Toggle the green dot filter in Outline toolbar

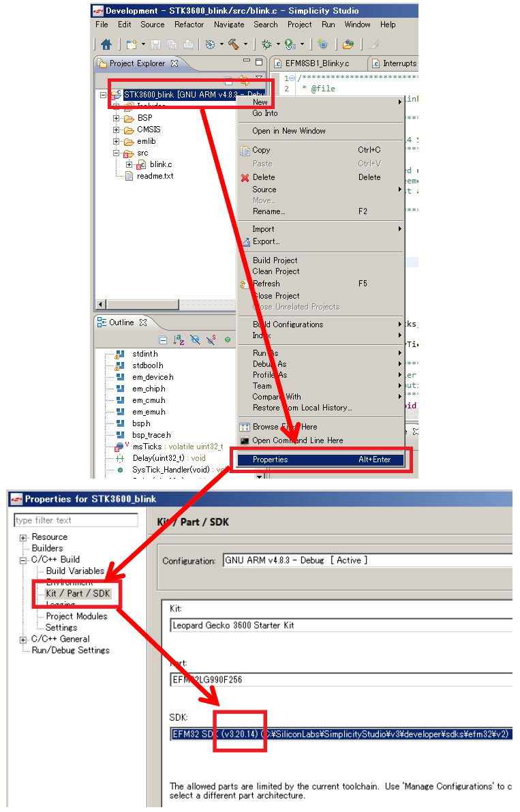[228, 340]
